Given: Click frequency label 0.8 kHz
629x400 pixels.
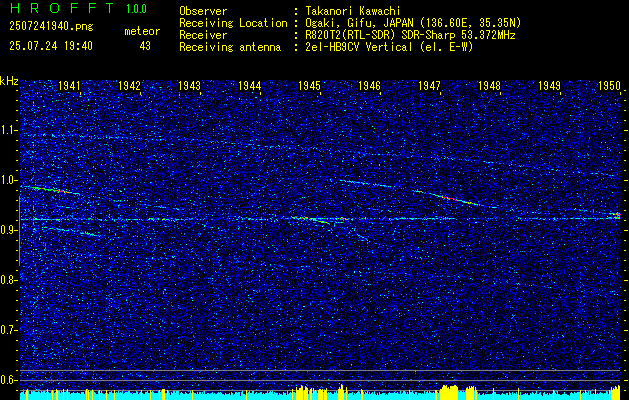Looking at the screenshot, I should tap(9, 280).
